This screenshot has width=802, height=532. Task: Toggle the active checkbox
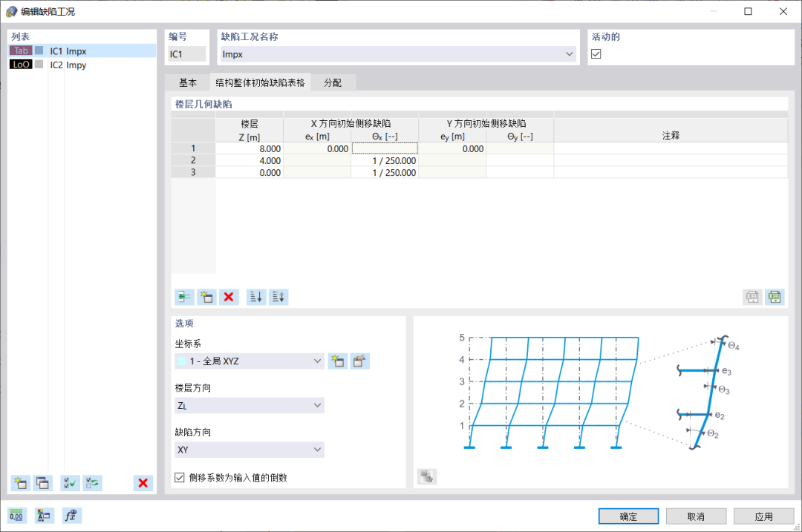pos(596,54)
